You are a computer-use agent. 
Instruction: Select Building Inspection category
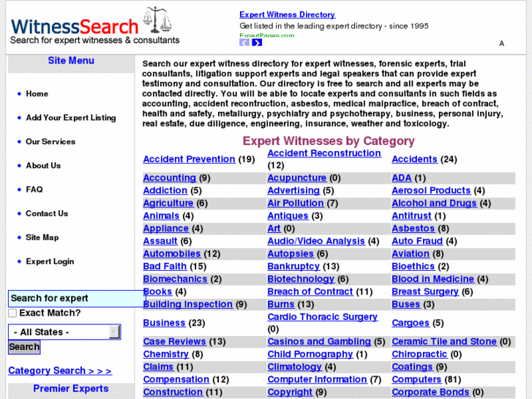tap(188, 304)
